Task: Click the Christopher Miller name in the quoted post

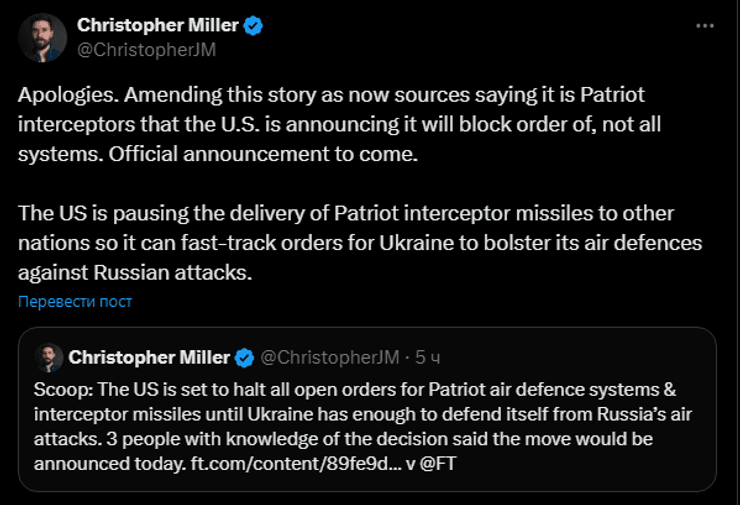Action: click(x=148, y=357)
